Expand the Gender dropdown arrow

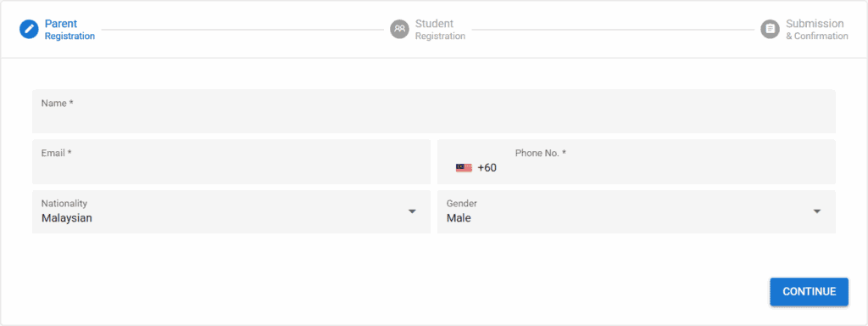coord(817,211)
